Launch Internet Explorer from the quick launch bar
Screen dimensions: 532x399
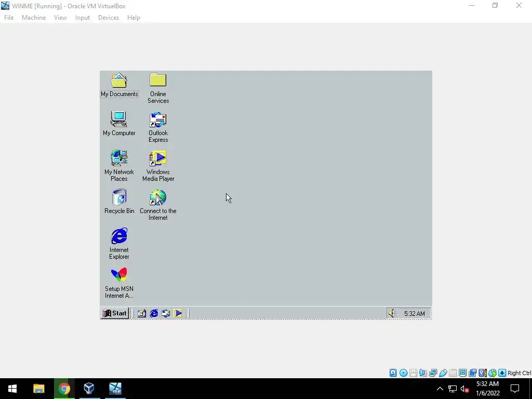(154, 313)
